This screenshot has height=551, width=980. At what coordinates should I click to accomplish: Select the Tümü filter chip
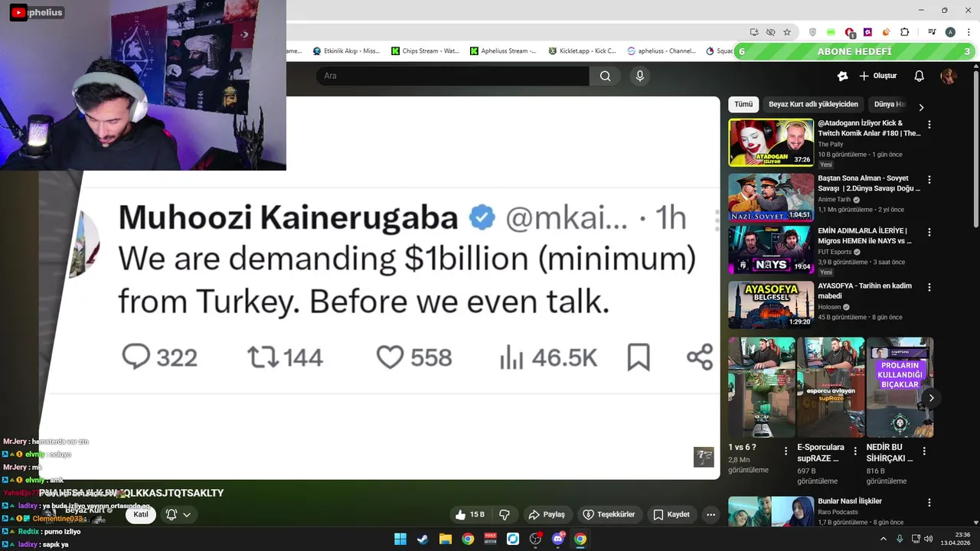tap(743, 104)
